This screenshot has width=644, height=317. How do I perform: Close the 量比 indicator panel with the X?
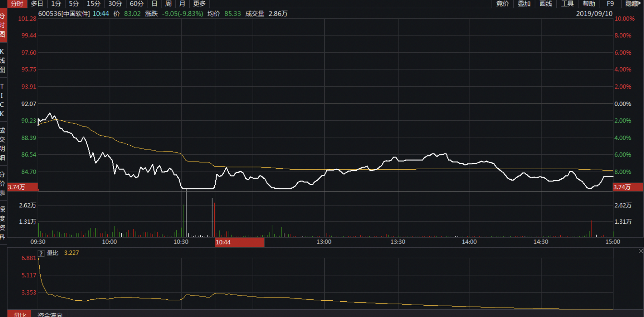pos(641,251)
